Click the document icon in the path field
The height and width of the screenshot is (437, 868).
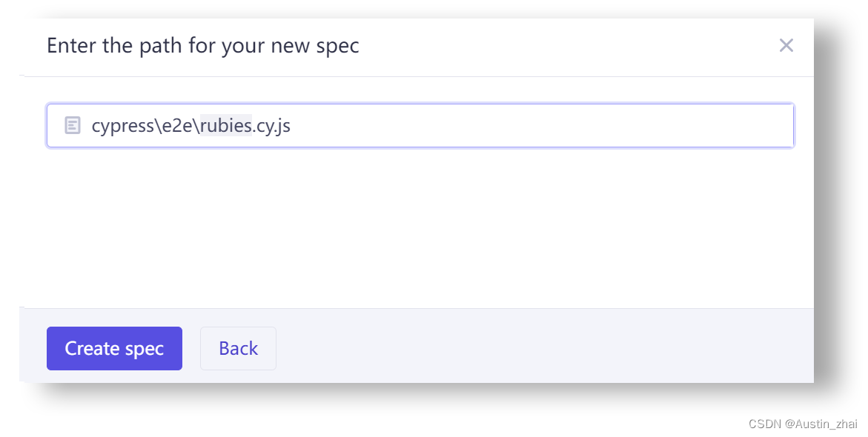[72, 126]
